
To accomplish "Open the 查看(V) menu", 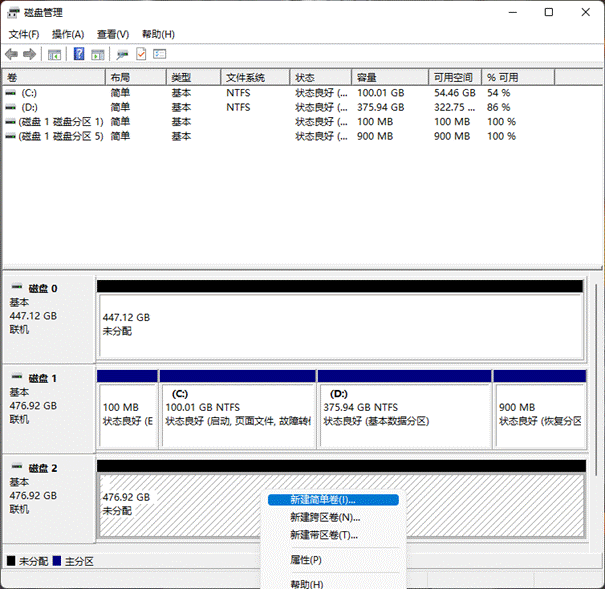I will click(113, 34).
